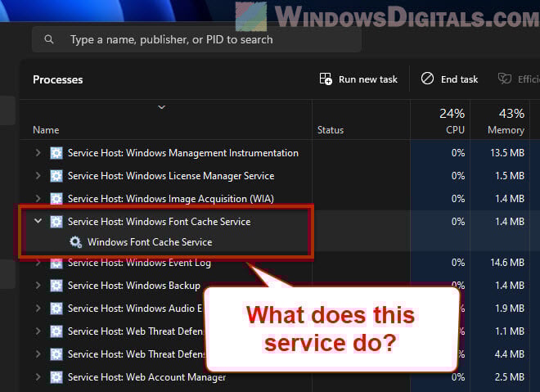This screenshot has width=540, height=392.
Task: Click the 1.5 MB memory value
Action: point(510,176)
